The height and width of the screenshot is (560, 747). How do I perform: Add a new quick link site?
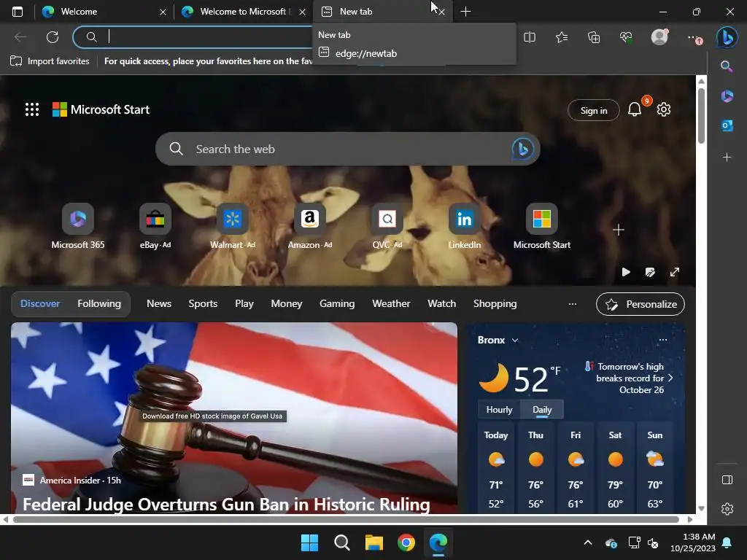[x=619, y=230]
